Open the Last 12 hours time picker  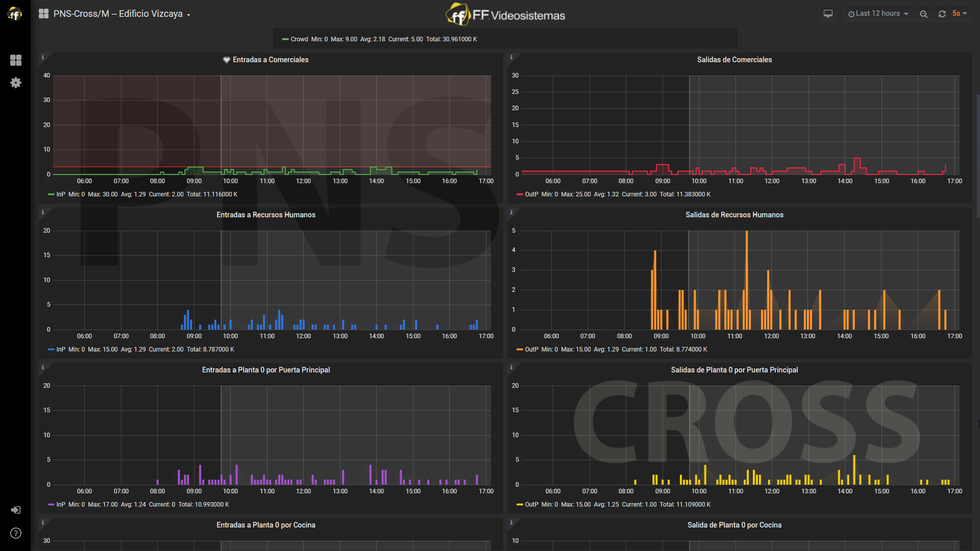click(x=878, y=14)
